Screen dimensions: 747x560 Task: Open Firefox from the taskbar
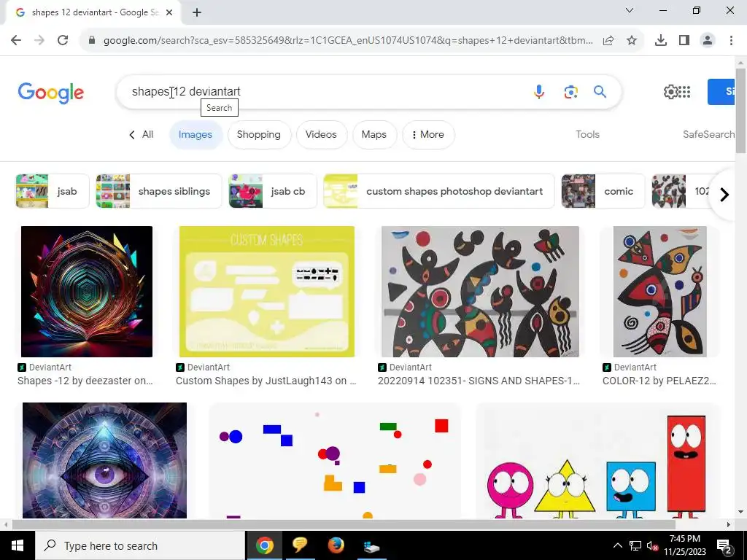[x=336, y=545]
